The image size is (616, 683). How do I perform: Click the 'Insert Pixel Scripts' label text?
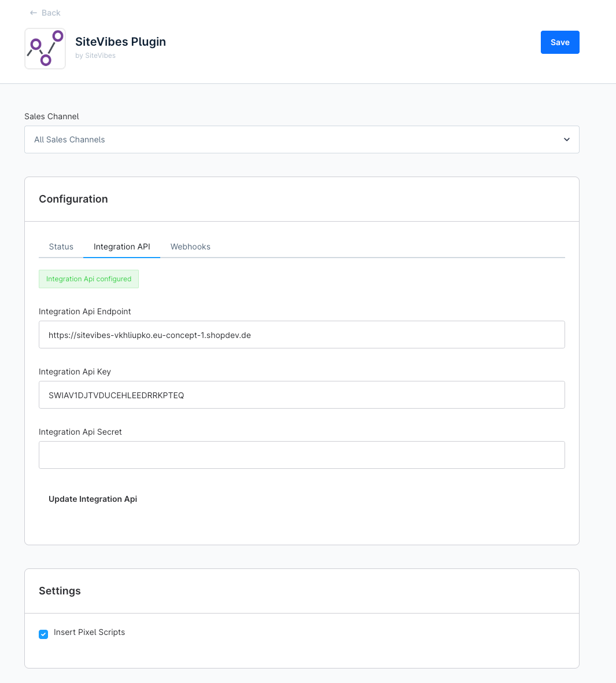(89, 632)
